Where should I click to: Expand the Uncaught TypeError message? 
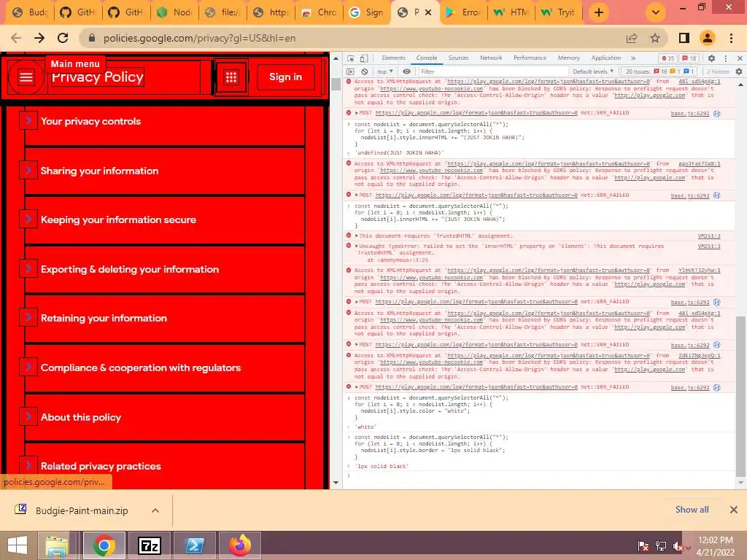coord(356,246)
